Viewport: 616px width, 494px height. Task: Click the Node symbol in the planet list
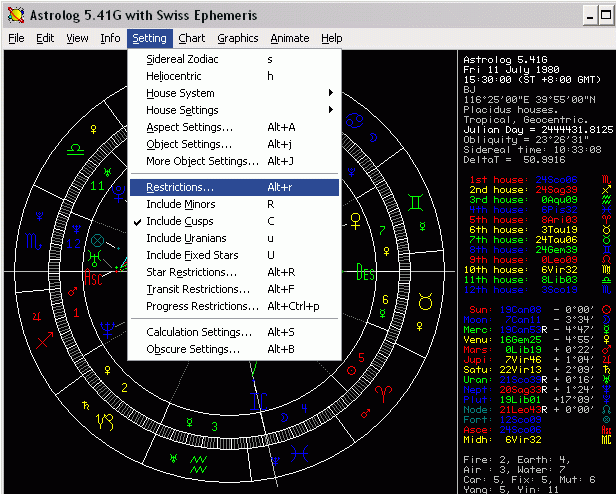click(606, 410)
